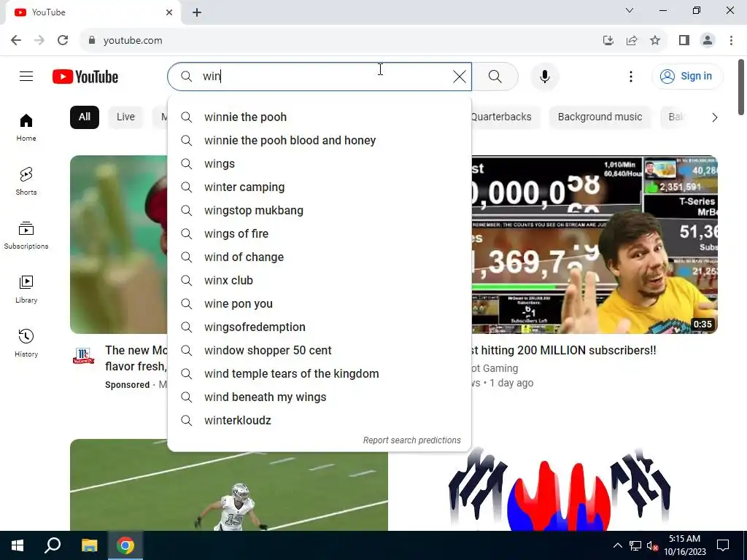Open the tab search dropdown chevron

[630, 10]
